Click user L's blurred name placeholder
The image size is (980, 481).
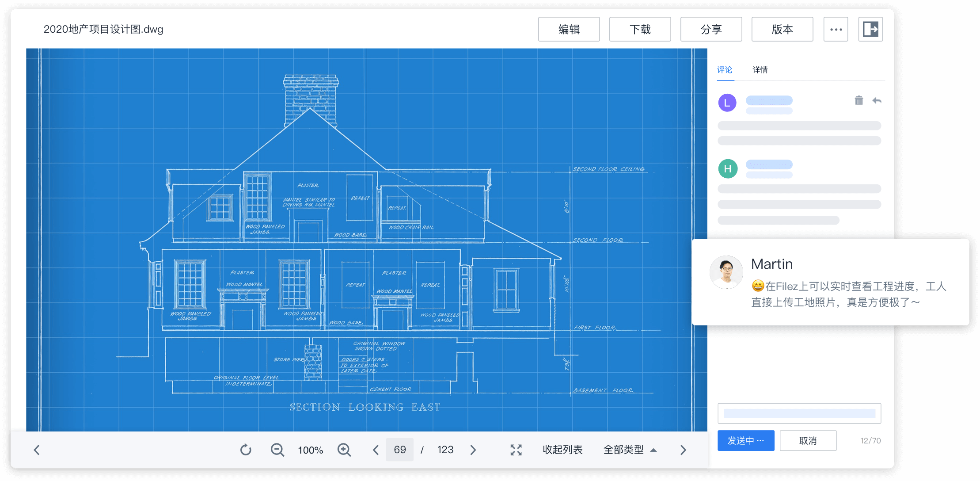pos(769,100)
